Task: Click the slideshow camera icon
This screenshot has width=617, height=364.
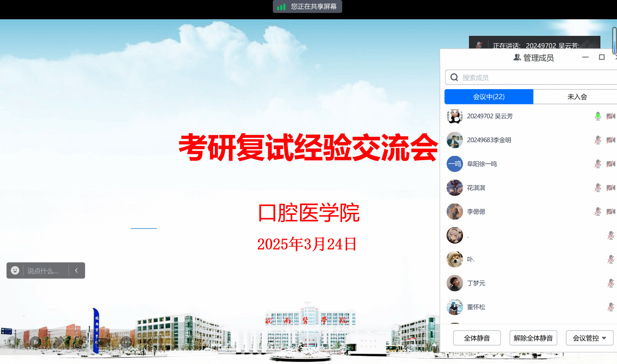Action: pyautogui.click(x=103, y=342)
